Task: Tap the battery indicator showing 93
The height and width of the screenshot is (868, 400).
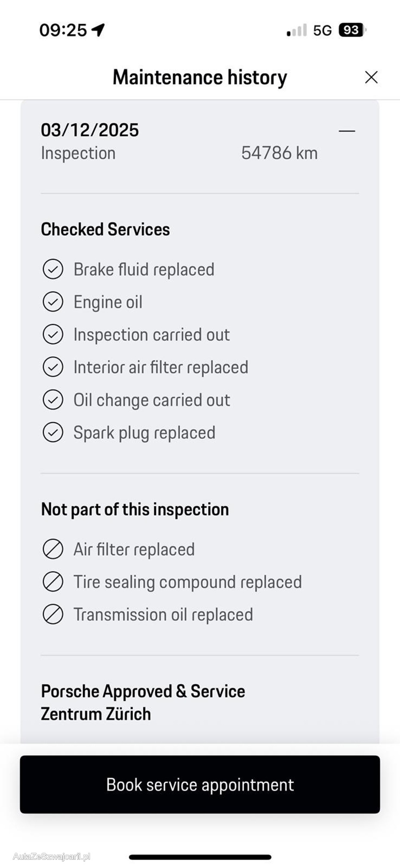Action: click(x=352, y=30)
